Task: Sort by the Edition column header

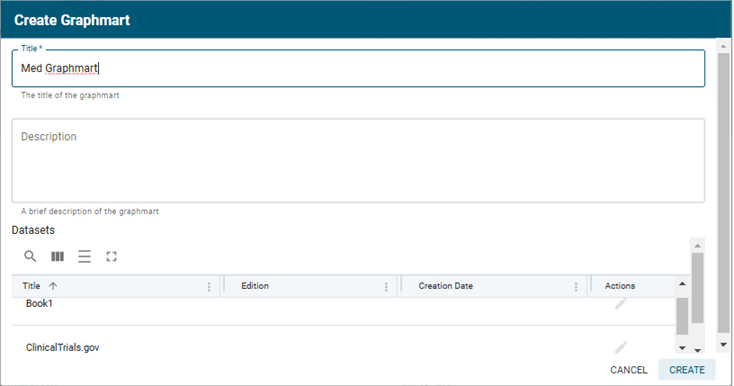Action: pos(255,286)
